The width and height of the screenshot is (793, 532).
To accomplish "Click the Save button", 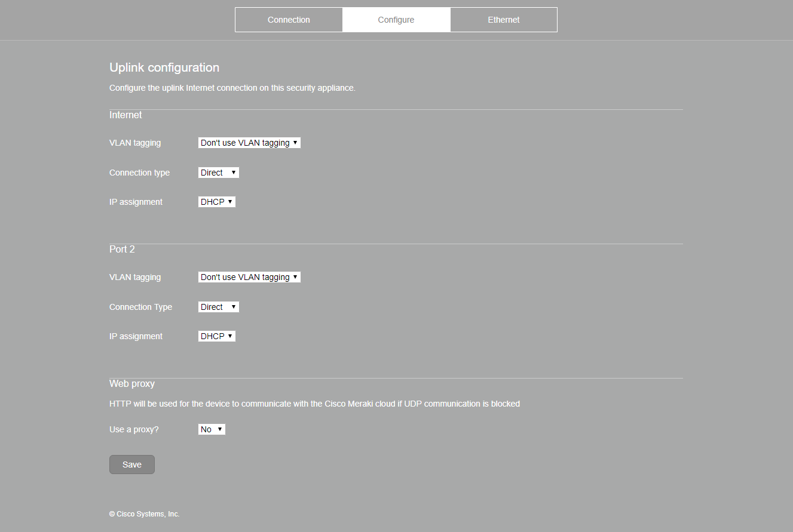I will click(x=131, y=465).
